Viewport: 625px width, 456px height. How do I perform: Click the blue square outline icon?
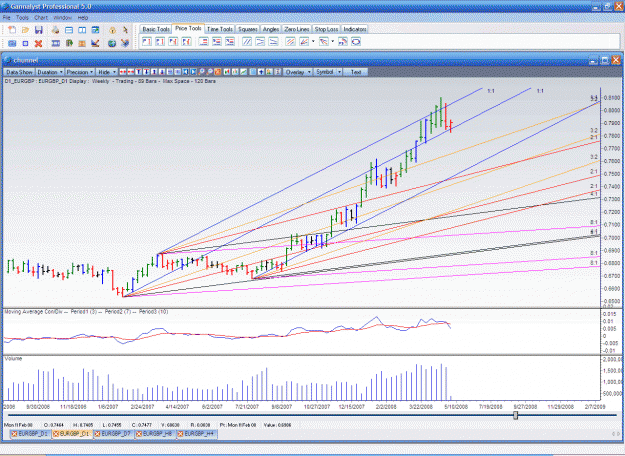25,43
